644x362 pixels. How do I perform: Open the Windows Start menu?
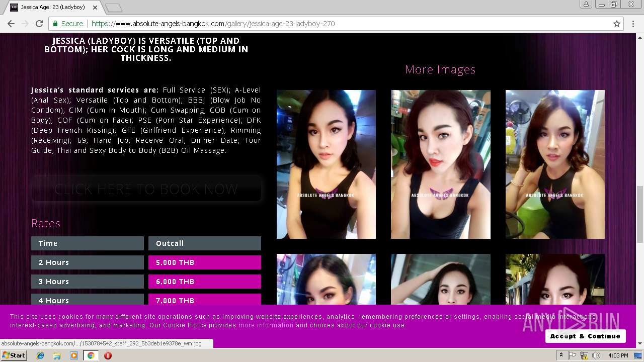point(14,355)
